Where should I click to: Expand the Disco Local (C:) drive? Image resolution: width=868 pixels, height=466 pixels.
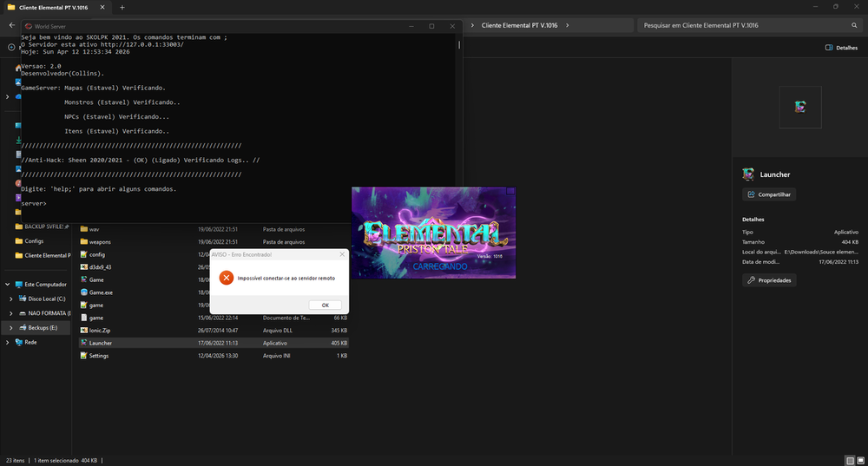[10, 299]
